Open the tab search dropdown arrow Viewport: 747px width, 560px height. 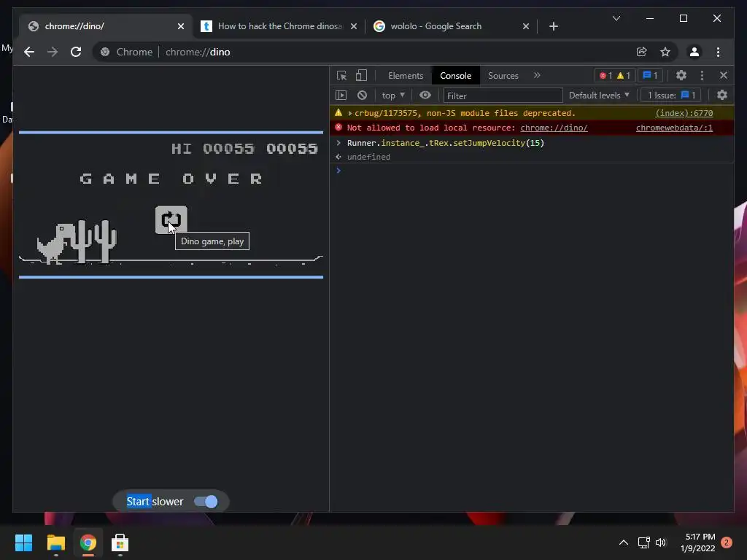[x=616, y=18]
